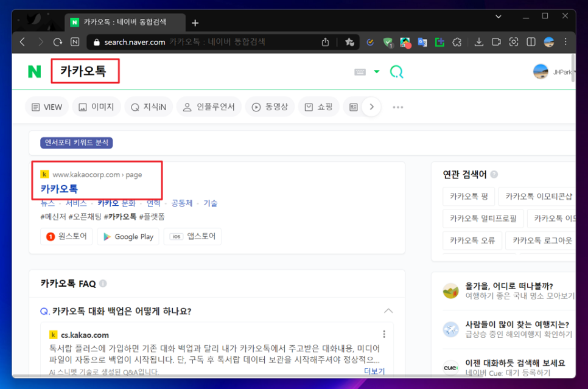588x389 pixels.
Task: Open the extensions puzzle icon
Action: pos(457,42)
